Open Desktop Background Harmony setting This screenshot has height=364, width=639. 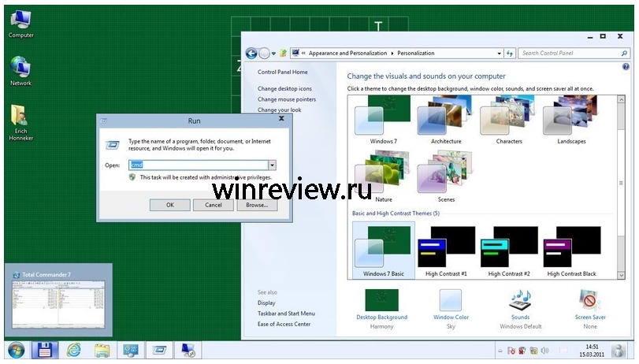click(382, 309)
